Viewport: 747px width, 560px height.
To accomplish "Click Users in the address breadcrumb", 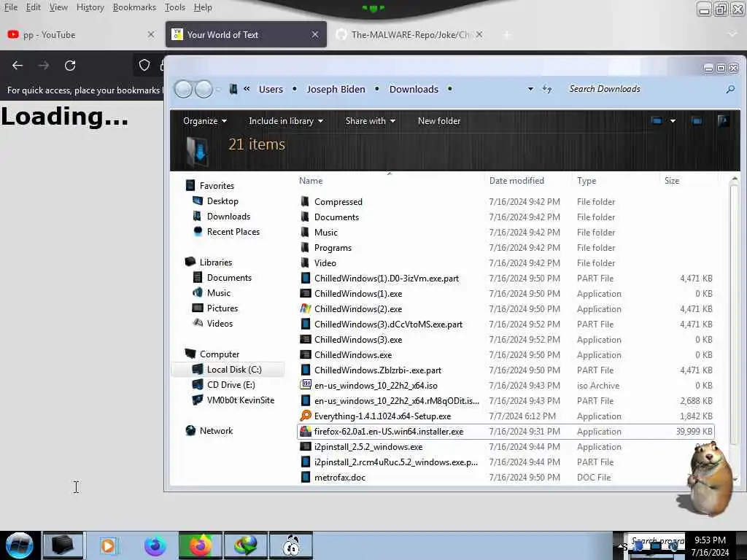I will point(271,89).
